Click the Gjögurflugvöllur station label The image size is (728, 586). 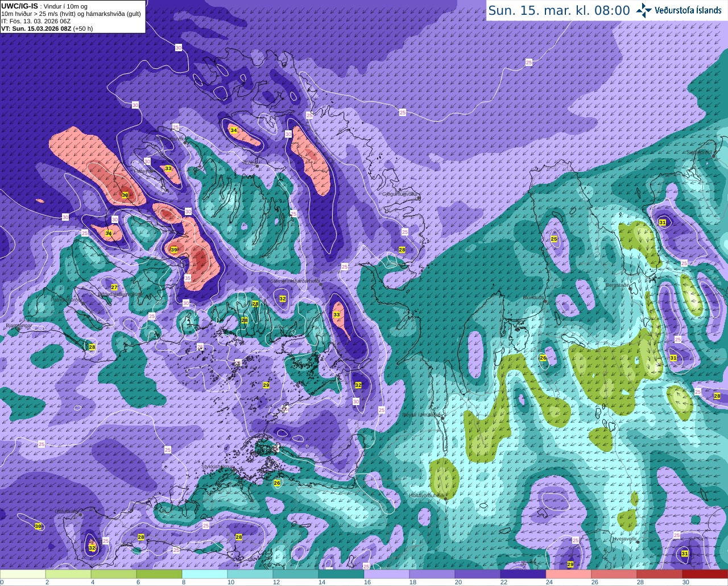401,194
